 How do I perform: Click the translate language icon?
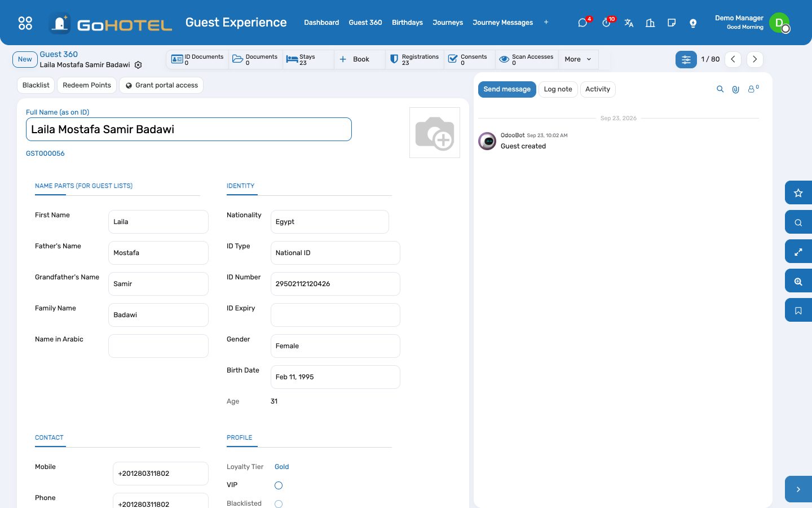pyautogui.click(x=629, y=23)
